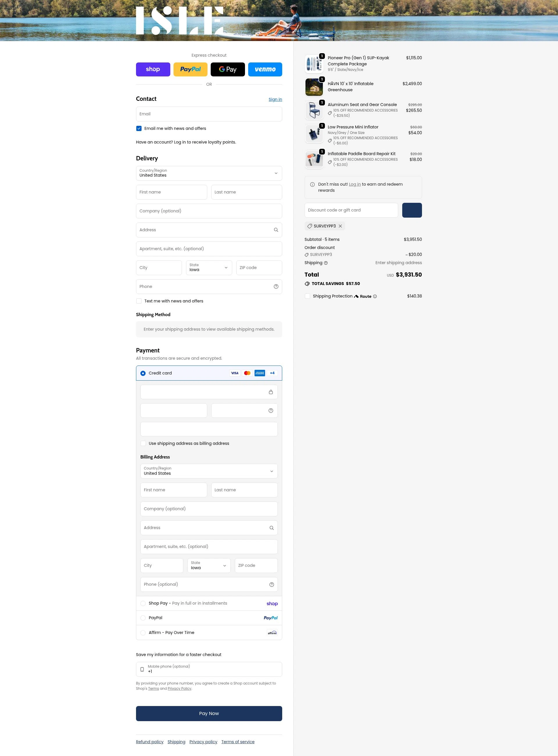Check Use shipping address as billing address

click(143, 443)
